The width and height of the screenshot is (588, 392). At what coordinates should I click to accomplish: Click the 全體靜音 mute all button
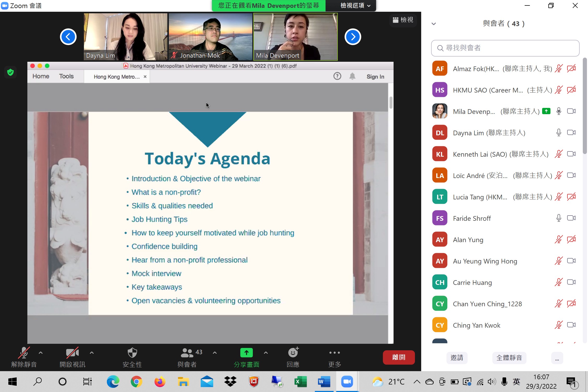(x=509, y=358)
